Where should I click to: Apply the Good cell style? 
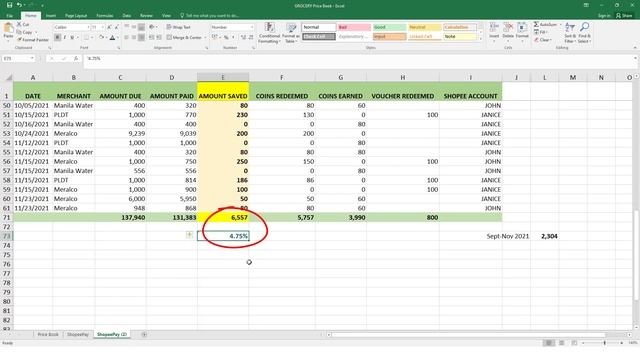click(x=389, y=27)
